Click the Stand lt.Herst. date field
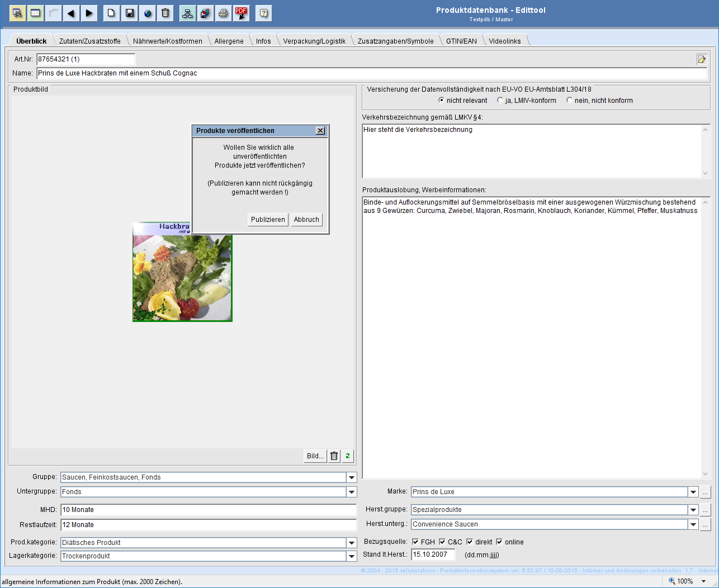Screen dimensions: 719x588 point(433,554)
